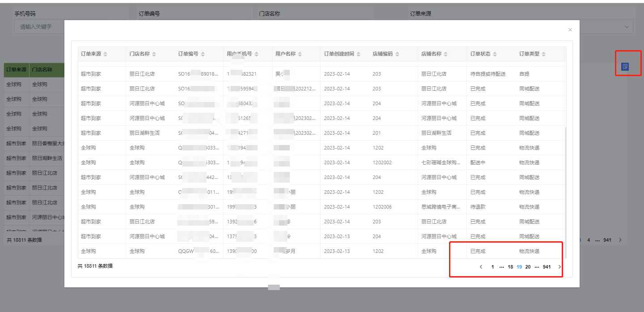This screenshot has width=644, height=312.
Task: Sort table by 店铺编码
Action: click(x=397, y=54)
